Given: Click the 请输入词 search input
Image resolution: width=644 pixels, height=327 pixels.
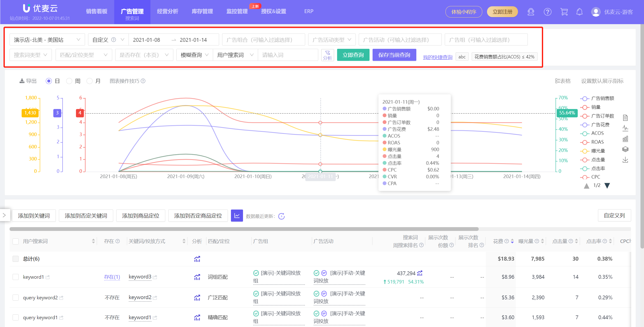Looking at the screenshot, I should pyautogui.click(x=288, y=55).
